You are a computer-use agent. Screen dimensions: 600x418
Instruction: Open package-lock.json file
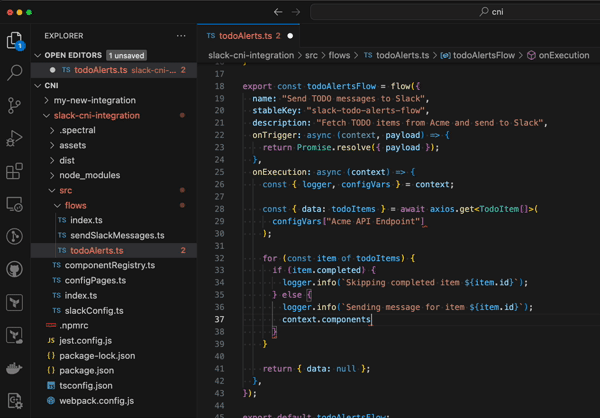(114, 356)
